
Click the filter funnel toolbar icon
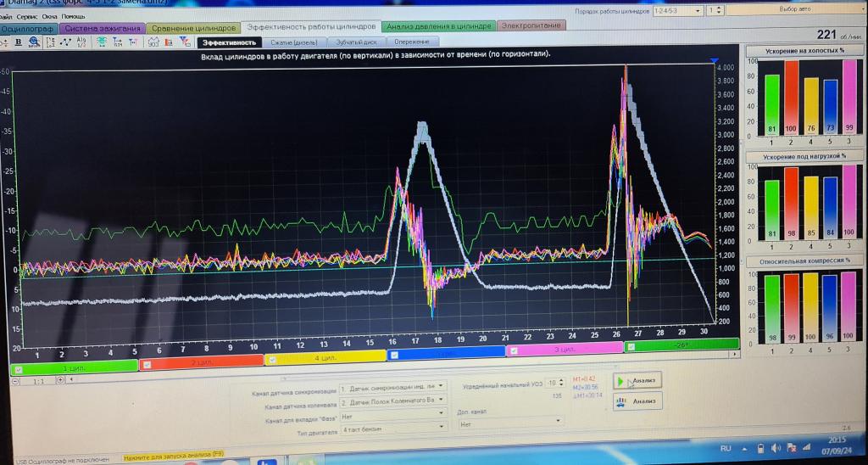click(x=185, y=42)
